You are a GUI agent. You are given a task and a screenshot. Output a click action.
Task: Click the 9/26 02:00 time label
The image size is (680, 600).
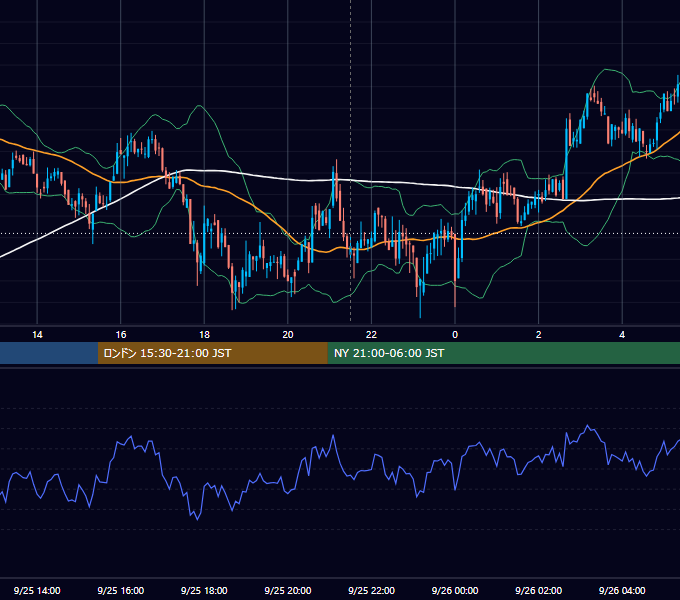(x=539, y=590)
